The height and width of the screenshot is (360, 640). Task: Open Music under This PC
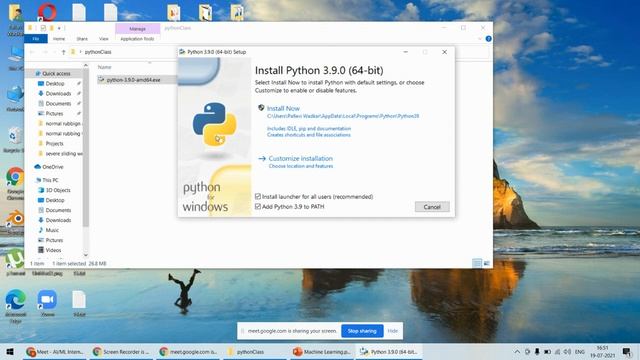[x=52, y=230]
